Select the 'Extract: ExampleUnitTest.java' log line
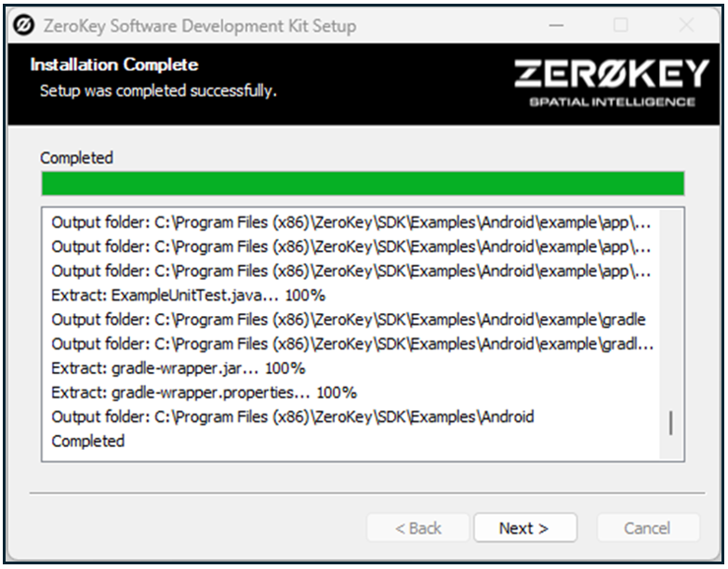This screenshot has width=728, height=569. (x=188, y=296)
